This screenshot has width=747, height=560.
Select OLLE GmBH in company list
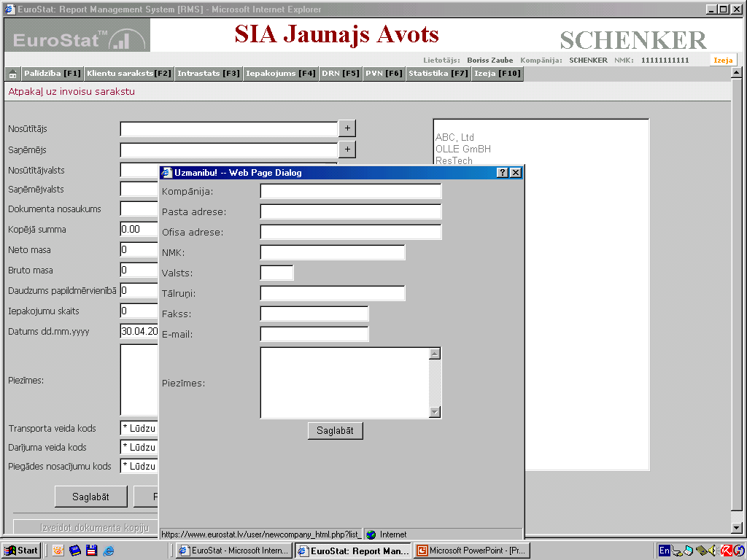[x=463, y=149]
